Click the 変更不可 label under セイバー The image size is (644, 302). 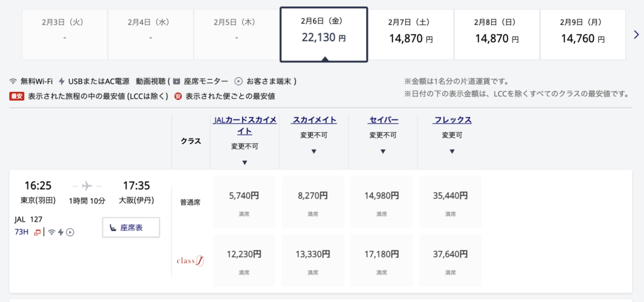coord(383,135)
